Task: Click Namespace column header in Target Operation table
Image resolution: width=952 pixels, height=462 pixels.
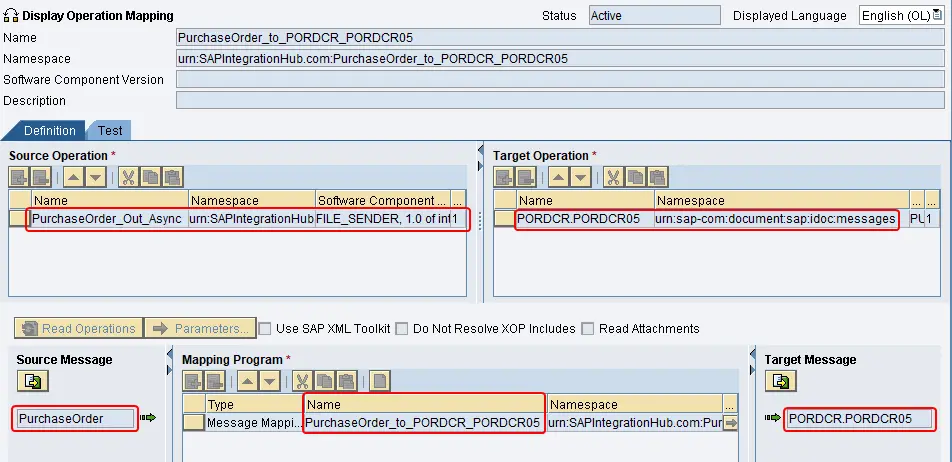Action: coord(781,200)
